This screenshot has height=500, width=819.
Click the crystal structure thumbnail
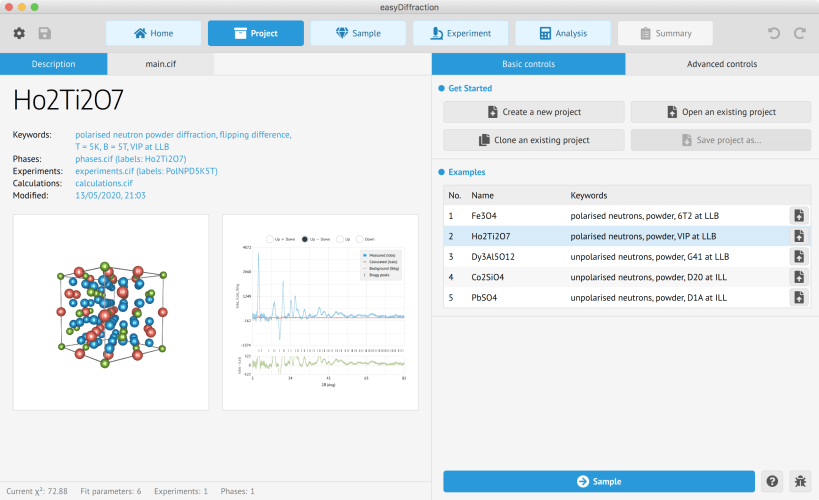point(111,312)
